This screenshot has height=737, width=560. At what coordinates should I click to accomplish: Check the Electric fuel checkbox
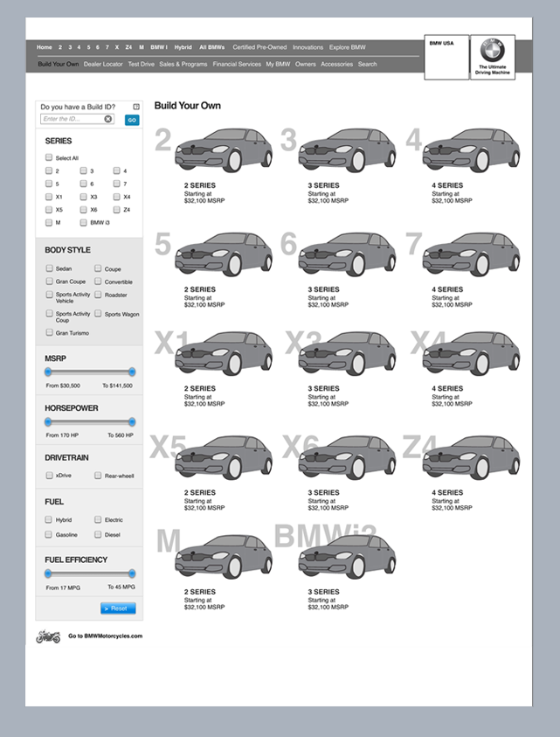(98, 519)
